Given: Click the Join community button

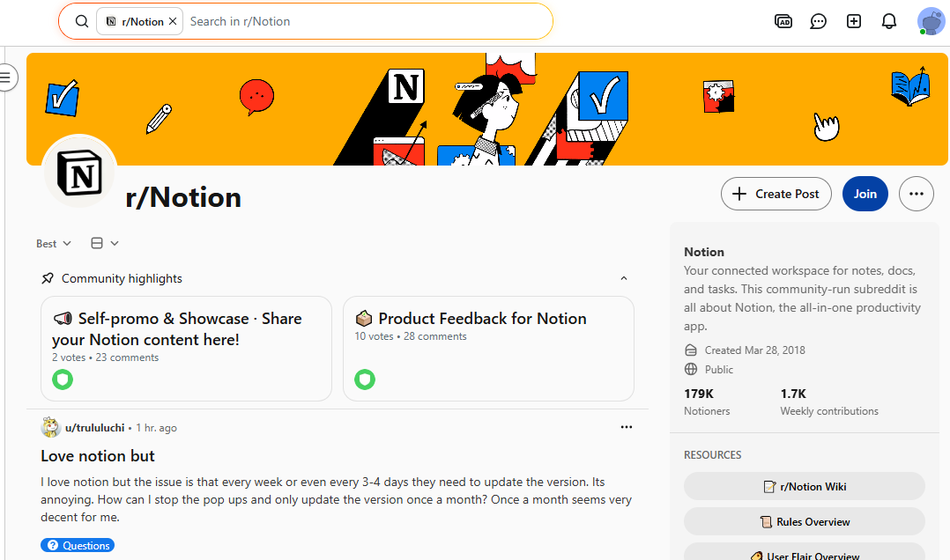Looking at the screenshot, I should [865, 194].
